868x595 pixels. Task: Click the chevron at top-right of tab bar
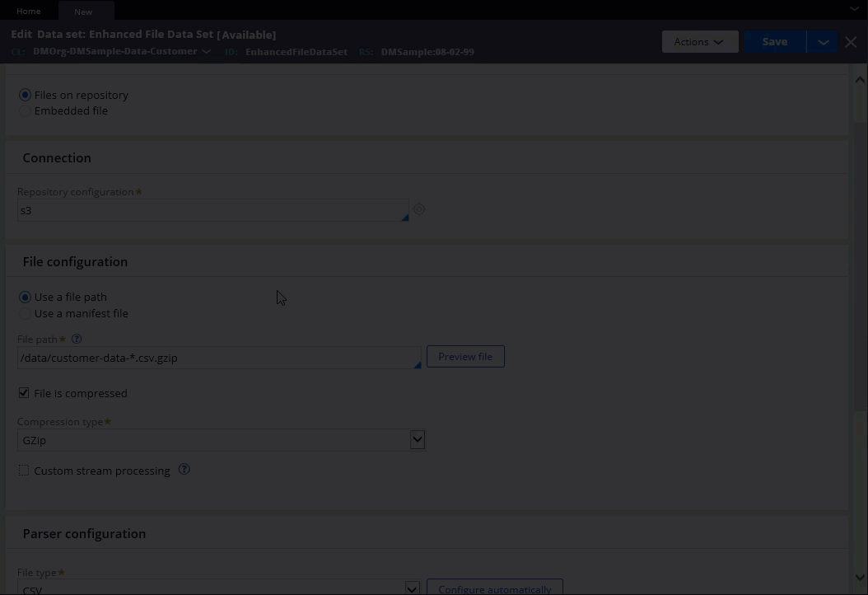coord(855,9)
